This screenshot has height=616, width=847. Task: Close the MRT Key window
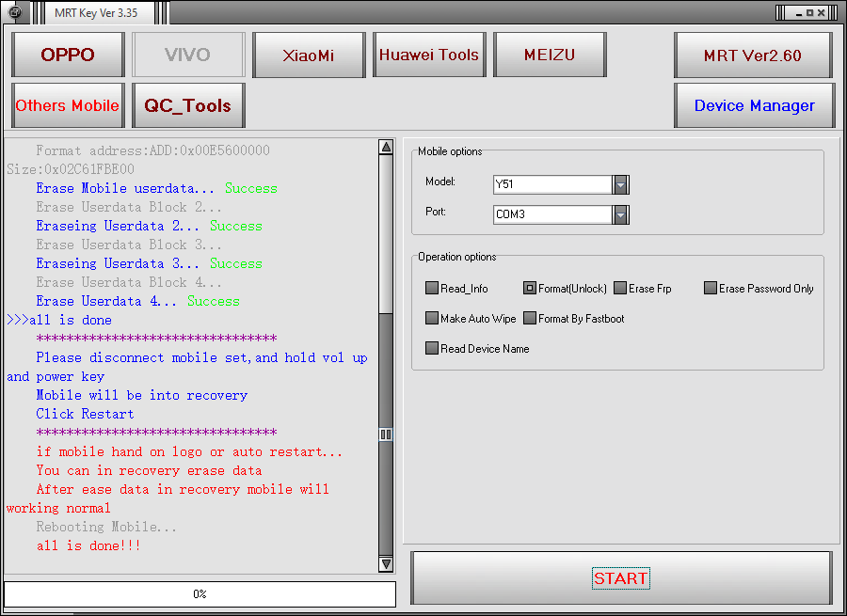pyautogui.click(x=821, y=13)
